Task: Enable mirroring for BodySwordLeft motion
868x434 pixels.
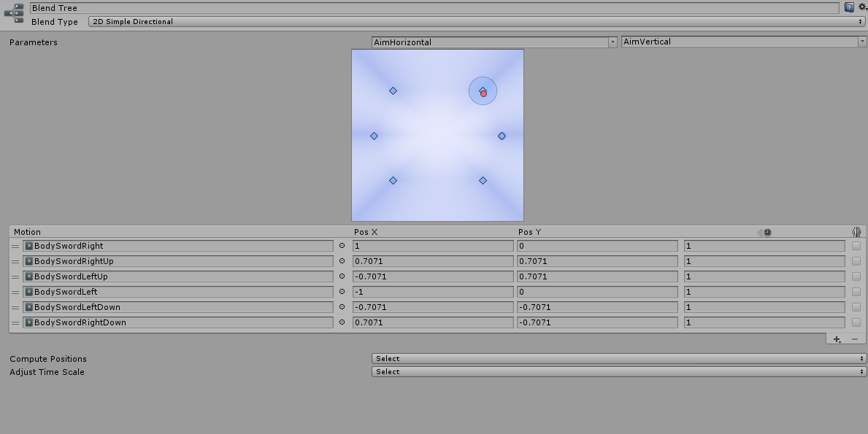Action: coord(856,292)
